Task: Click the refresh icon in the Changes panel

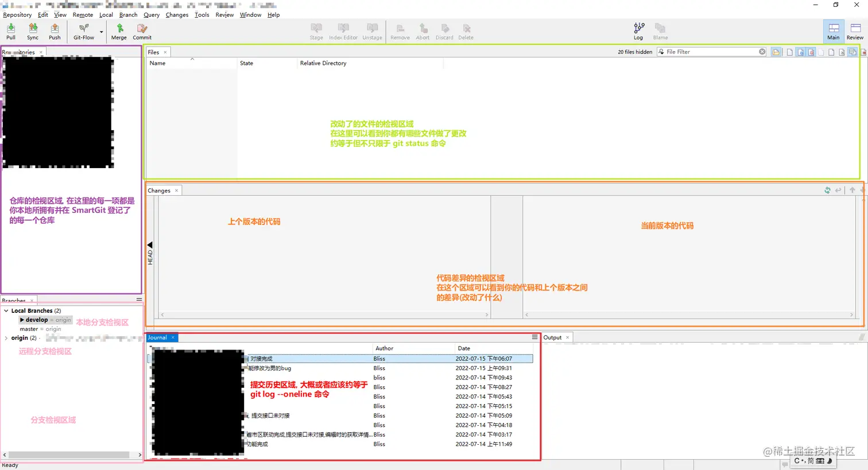Action: click(827, 190)
